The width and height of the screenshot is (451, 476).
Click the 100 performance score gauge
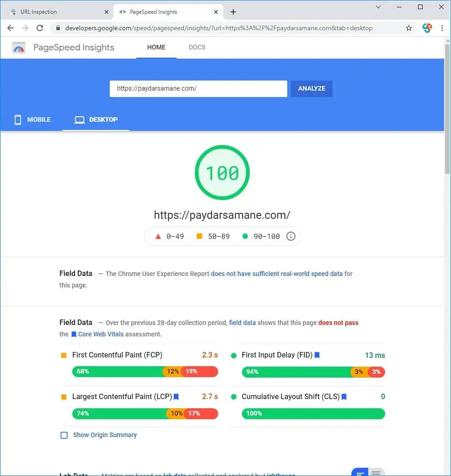pyautogui.click(x=222, y=173)
